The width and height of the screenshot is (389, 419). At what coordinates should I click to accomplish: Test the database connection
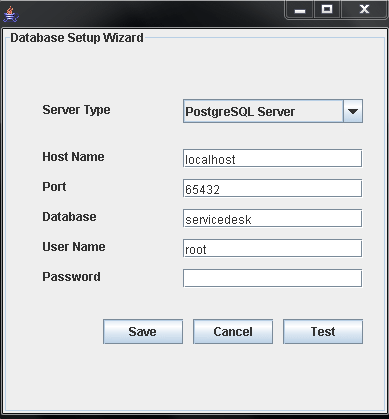323,332
